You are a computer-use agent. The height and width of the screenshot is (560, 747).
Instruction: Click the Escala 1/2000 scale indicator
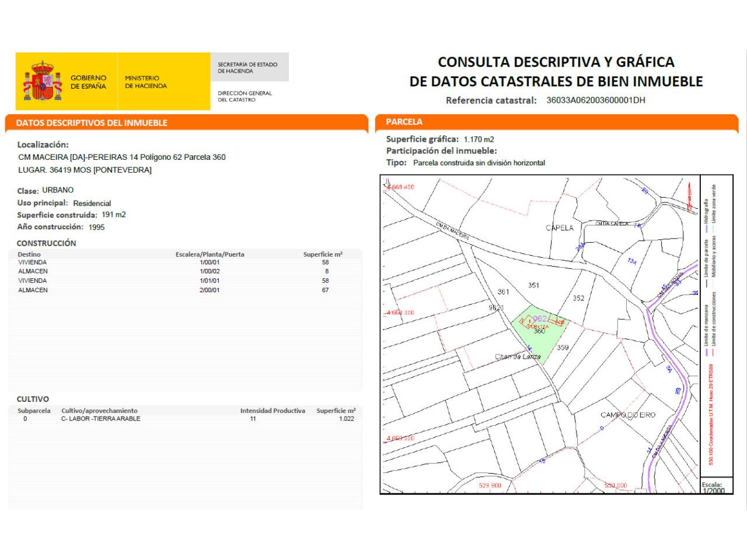click(713, 488)
